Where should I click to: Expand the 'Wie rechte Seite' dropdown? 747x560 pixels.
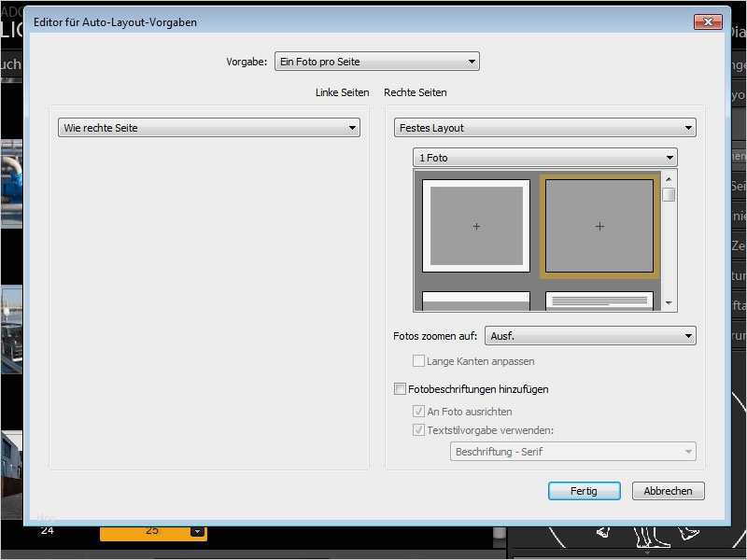coord(208,128)
